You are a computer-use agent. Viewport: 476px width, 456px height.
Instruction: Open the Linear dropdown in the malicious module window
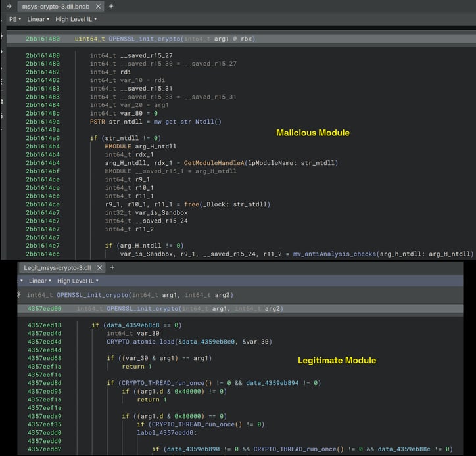pos(38,19)
